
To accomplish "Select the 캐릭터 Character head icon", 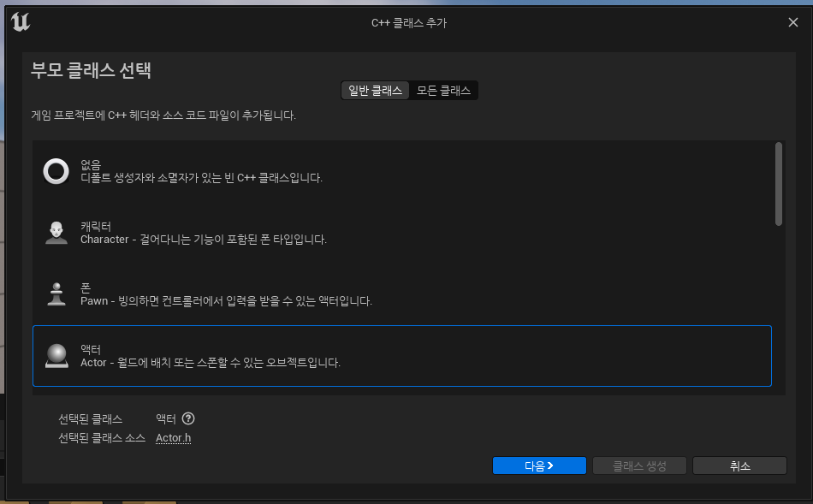I will (x=56, y=233).
